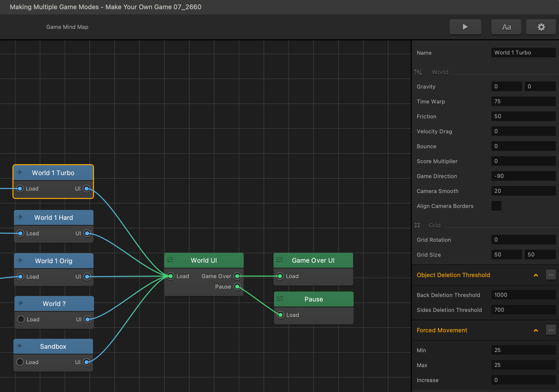This screenshot has height=392, width=559.
Task: Open Object Deletion Threshold options menu
Action: click(551, 275)
